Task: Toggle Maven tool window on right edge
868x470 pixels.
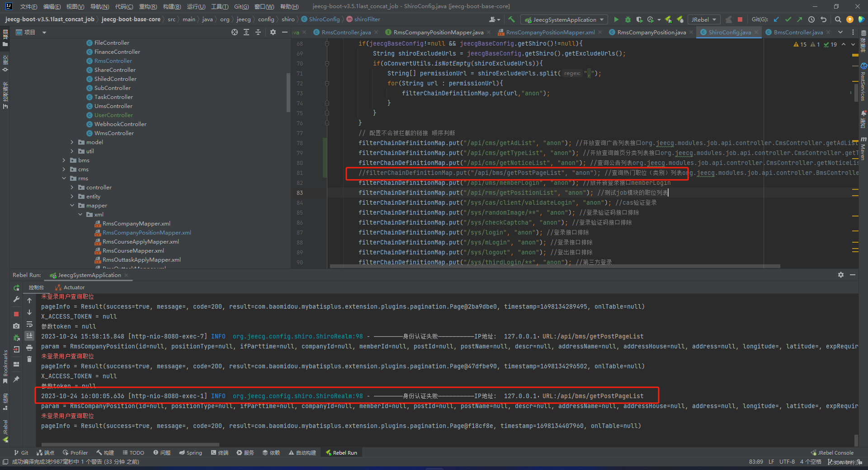Action: point(863,149)
